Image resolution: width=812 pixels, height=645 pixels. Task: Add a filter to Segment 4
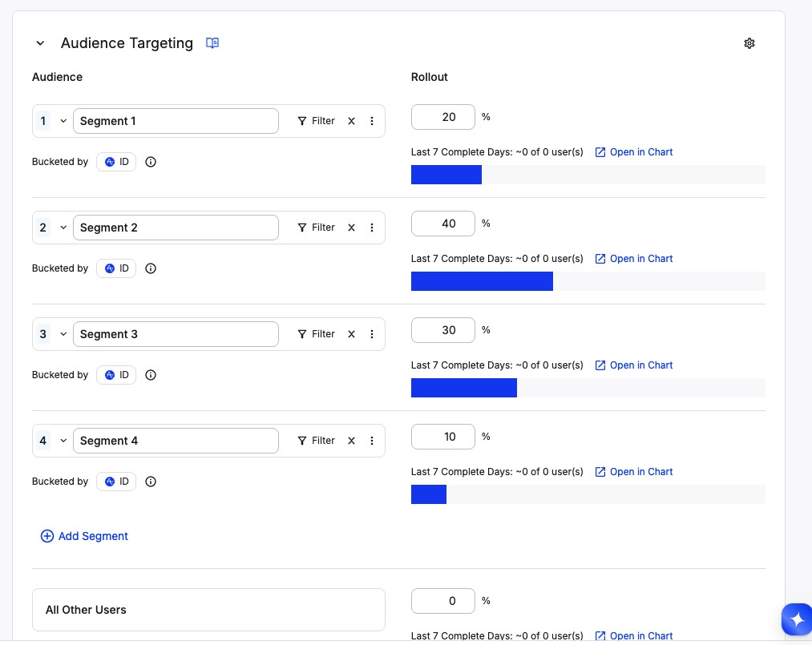316,441
